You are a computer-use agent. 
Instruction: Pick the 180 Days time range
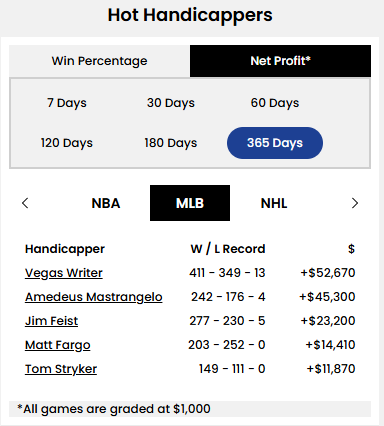tap(171, 143)
